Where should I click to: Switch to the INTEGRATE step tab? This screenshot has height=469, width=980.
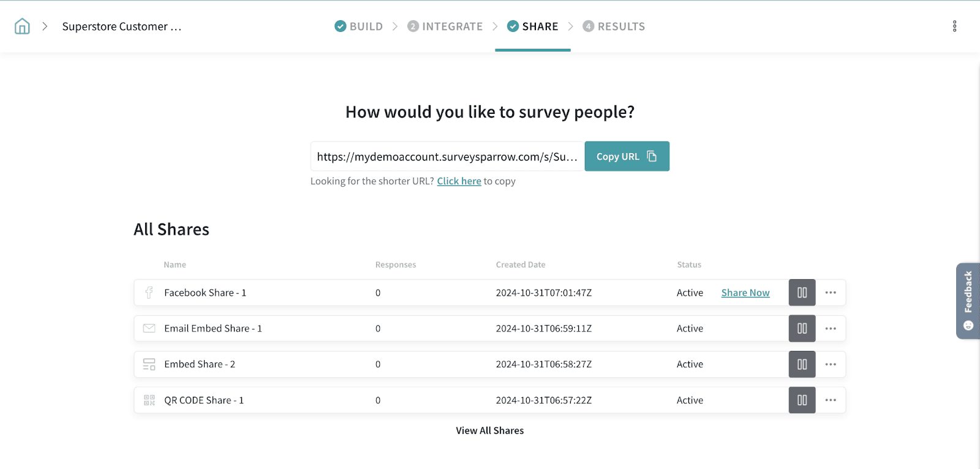(445, 26)
